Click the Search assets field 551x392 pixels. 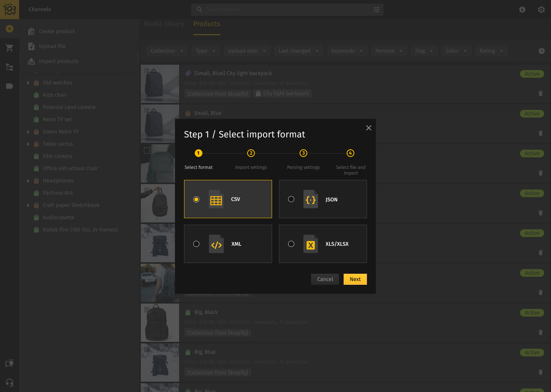(283, 10)
